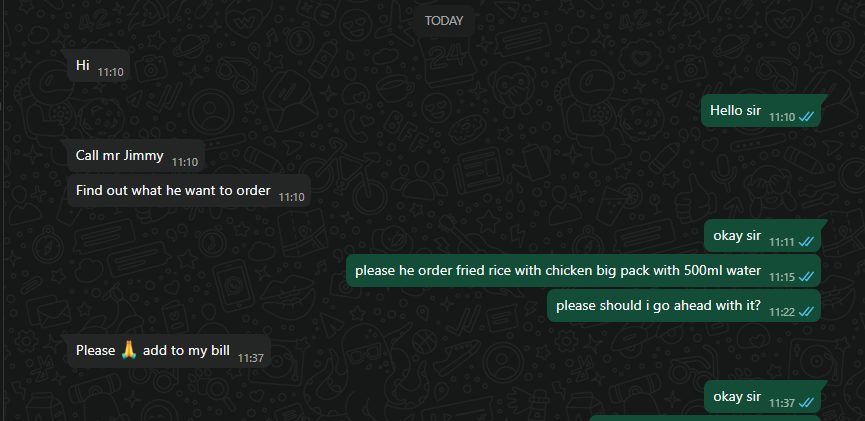The height and width of the screenshot is (421, 865).
Task: Click the 11:15 timestamp on order message
Action: [x=782, y=276]
